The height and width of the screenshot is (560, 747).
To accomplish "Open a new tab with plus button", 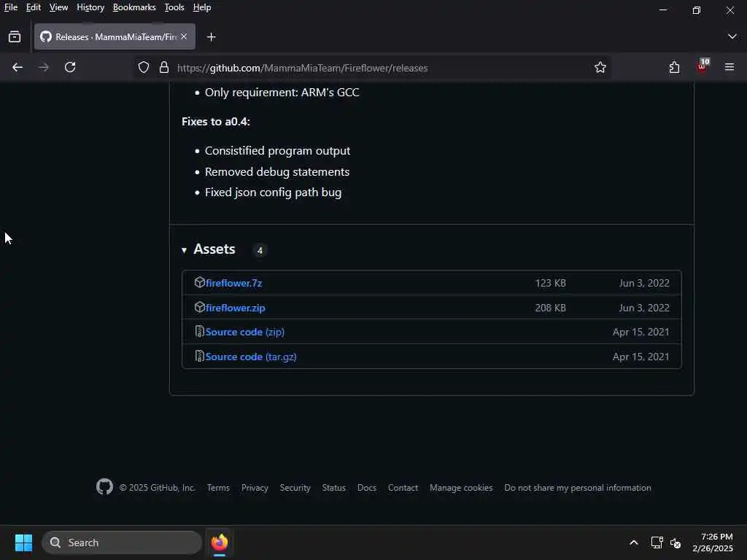I will click(x=211, y=37).
